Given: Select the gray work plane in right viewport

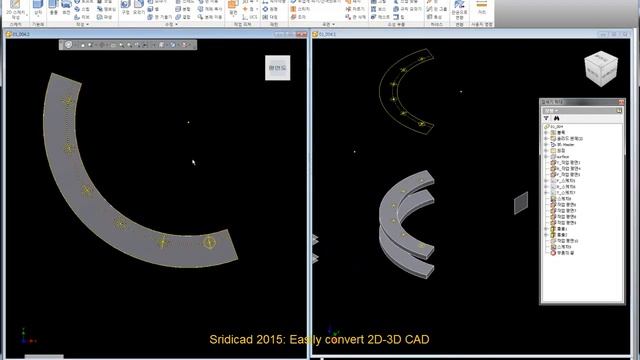Looking at the screenshot, I should (x=521, y=203).
